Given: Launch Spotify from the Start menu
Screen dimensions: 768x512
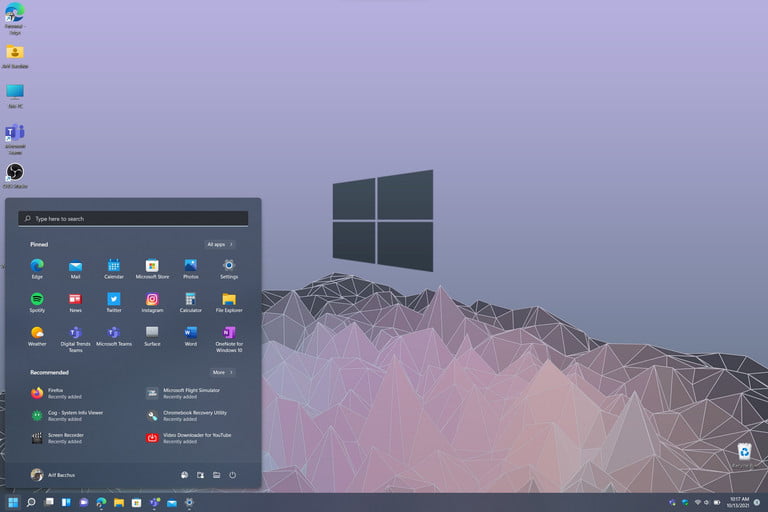Looking at the screenshot, I should (x=37, y=302).
